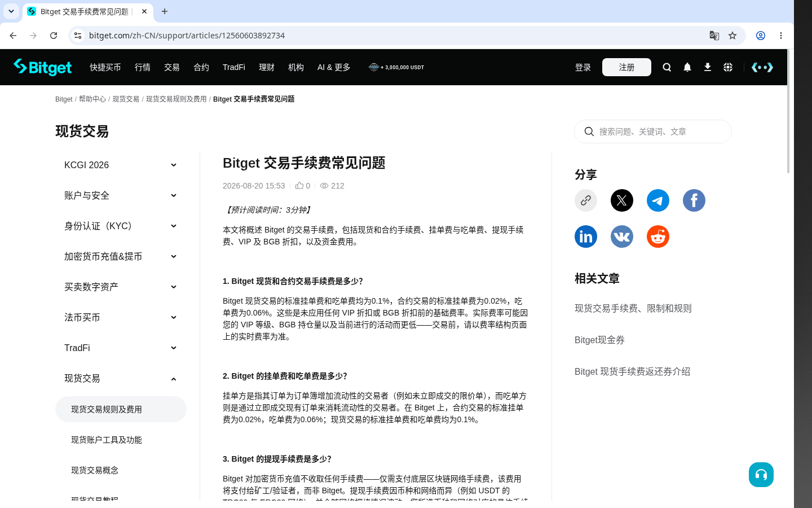812x508 pixels.
Task: Expand 买卖数字资产 sidebar section
Action: point(121,287)
